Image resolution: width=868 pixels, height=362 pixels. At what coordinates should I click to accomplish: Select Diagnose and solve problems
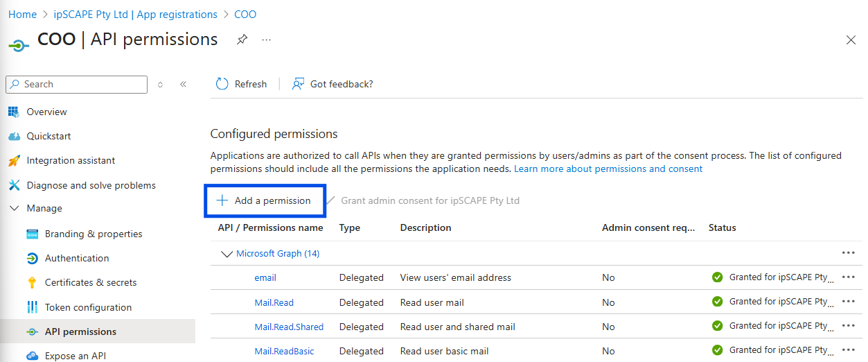pyautogui.click(x=91, y=185)
